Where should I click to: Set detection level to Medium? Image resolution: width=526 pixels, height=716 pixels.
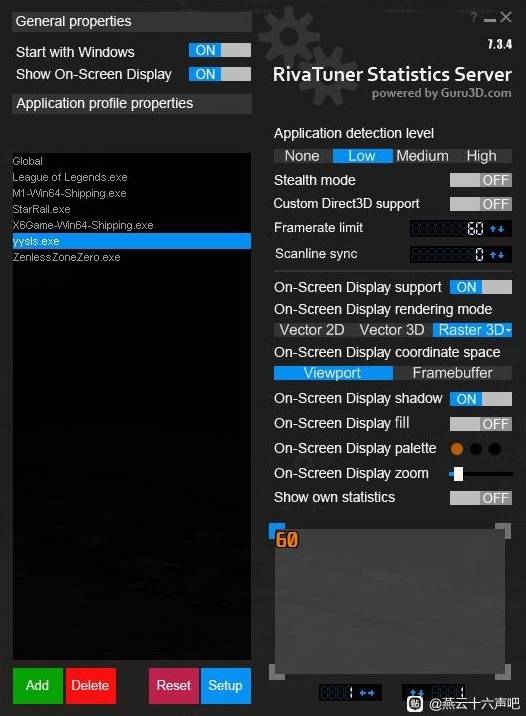pos(422,156)
